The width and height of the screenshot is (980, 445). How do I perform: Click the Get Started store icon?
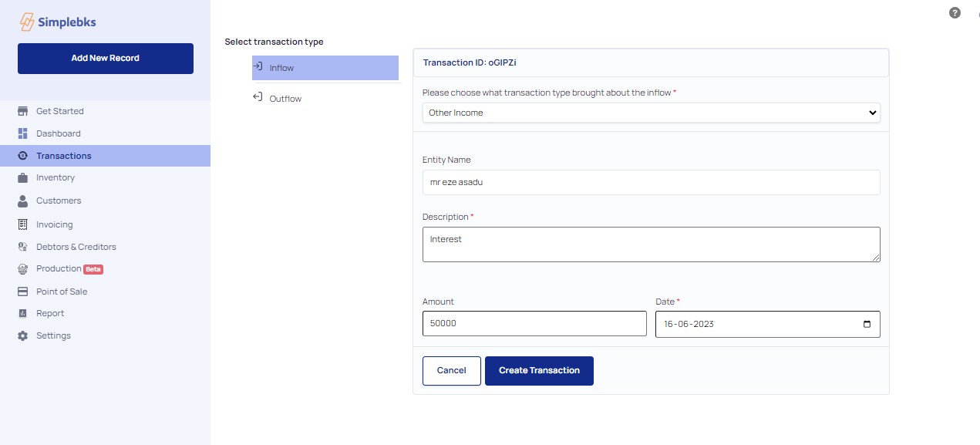pos(22,111)
